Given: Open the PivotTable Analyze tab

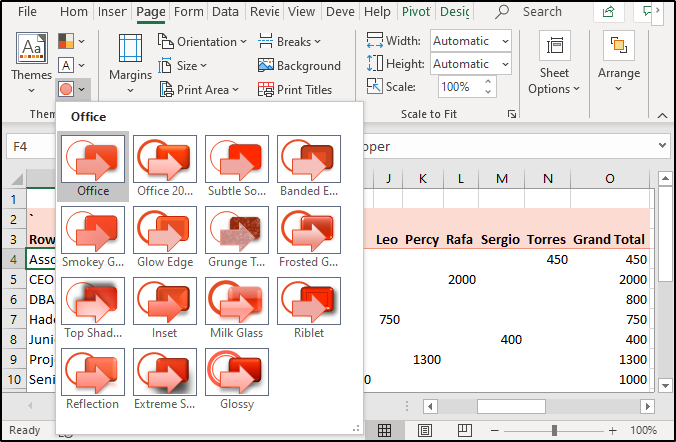Looking at the screenshot, I should [x=416, y=12].
